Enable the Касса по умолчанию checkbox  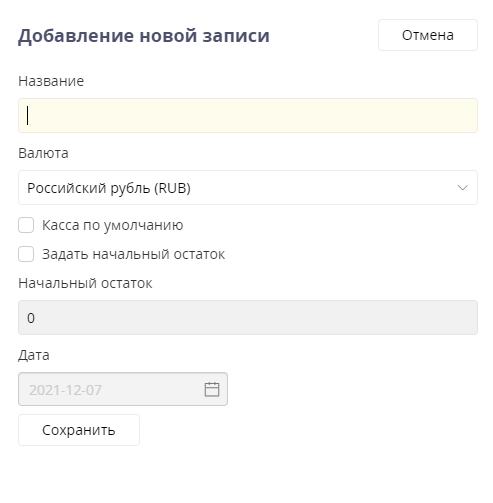point(26,225)
